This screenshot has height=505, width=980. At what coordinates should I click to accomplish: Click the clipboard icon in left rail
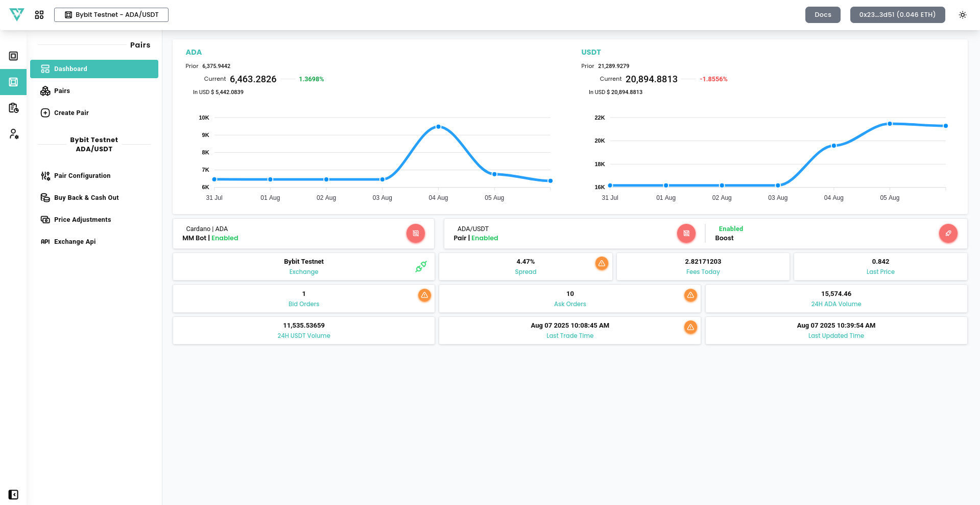point(14,108)
